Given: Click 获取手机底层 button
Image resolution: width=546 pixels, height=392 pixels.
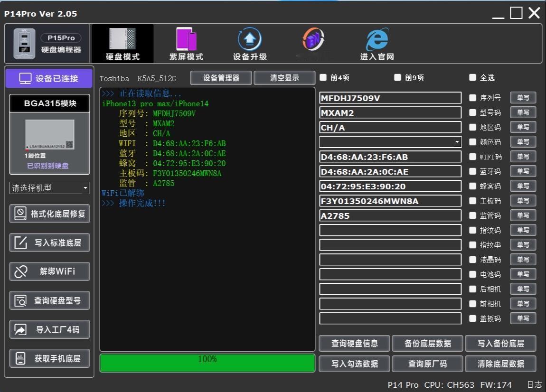Looking at the screenshot, I should (x=49, y=358).
